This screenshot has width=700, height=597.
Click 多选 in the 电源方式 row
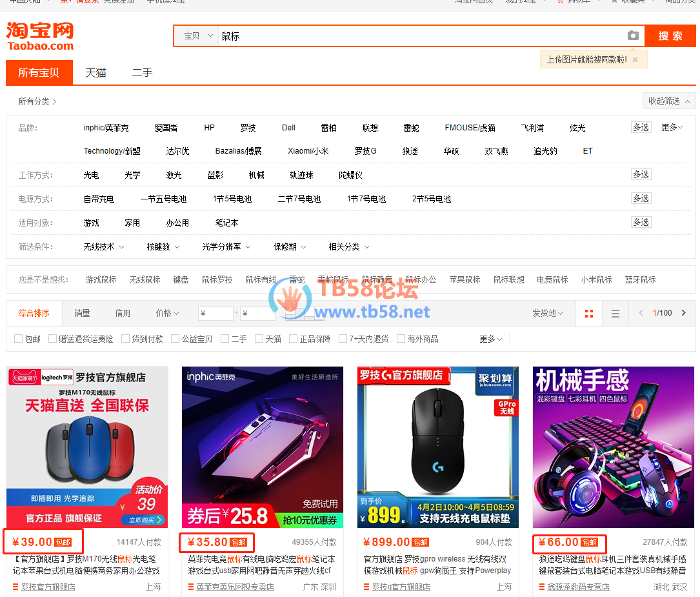pyautogui.click(x=641, y=198)
